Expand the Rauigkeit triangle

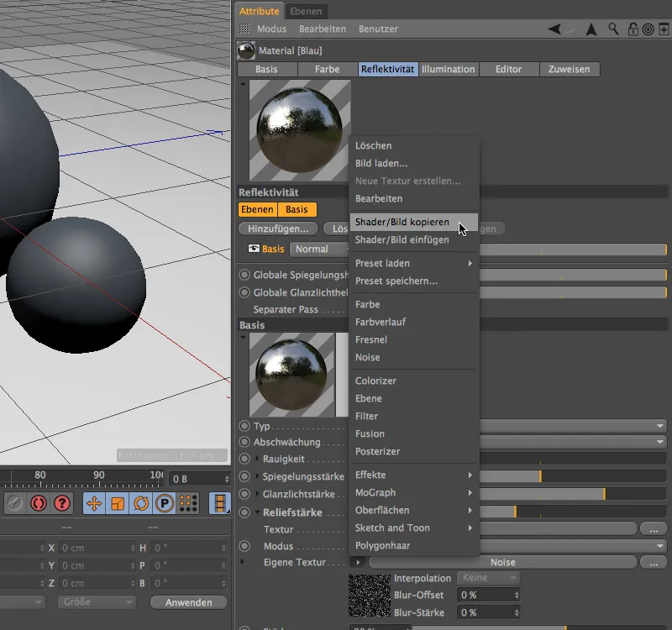point(257,458)
